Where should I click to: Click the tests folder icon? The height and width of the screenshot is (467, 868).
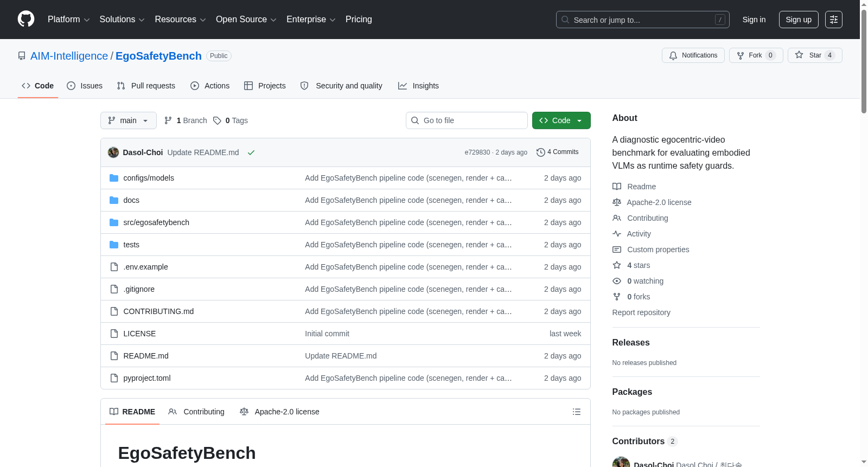pyautogui.click(x=114, y=245)
